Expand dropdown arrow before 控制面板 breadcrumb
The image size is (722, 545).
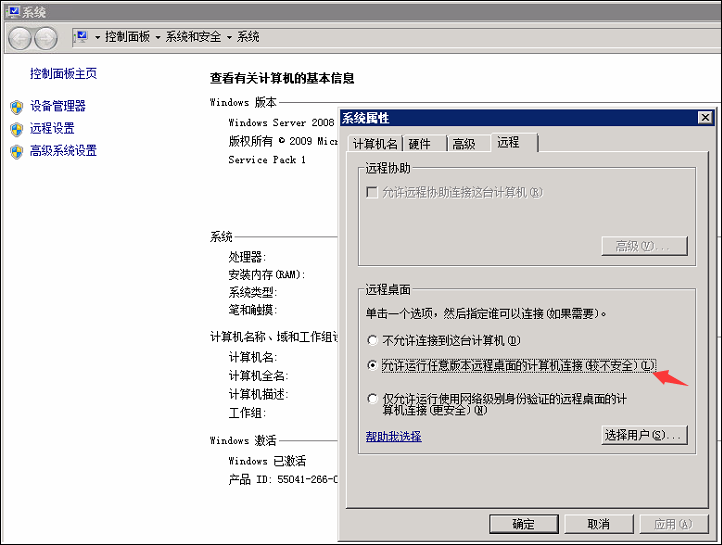99,37
